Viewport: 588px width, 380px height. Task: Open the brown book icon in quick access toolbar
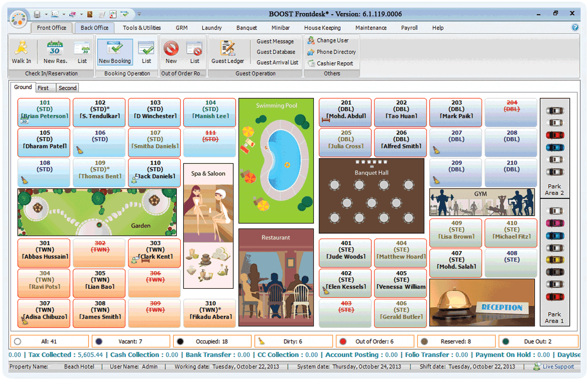click(90, 14)
